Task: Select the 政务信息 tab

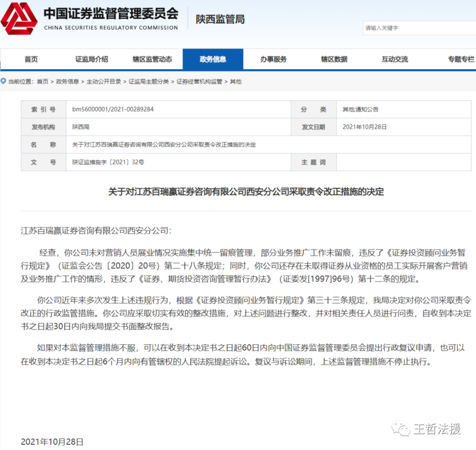Action: [213, 59]
